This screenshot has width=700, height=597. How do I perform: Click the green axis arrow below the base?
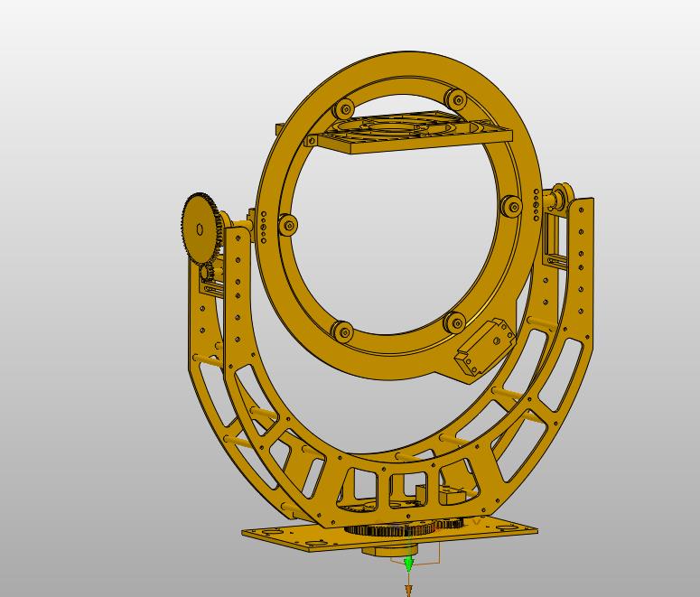[408, 564]
